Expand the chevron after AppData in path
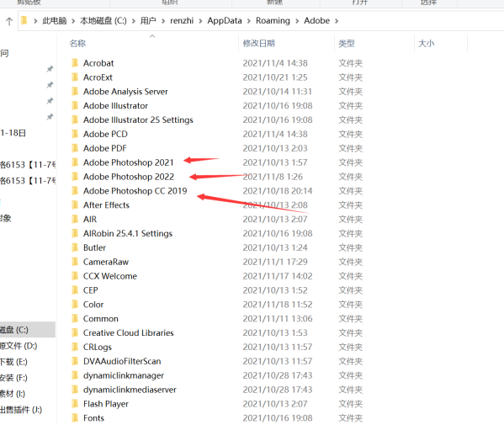This screenshot has width=504, height=425. (x=249, y=21)
